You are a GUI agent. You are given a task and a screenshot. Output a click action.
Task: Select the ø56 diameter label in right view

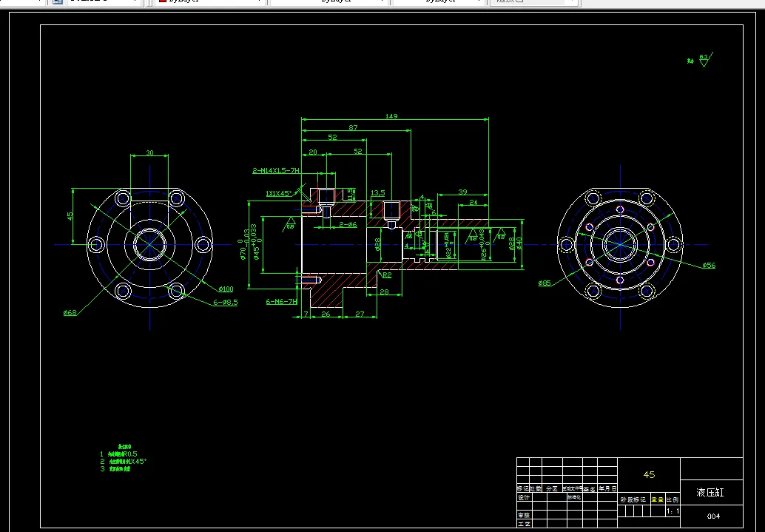click(x=709, y=266)
